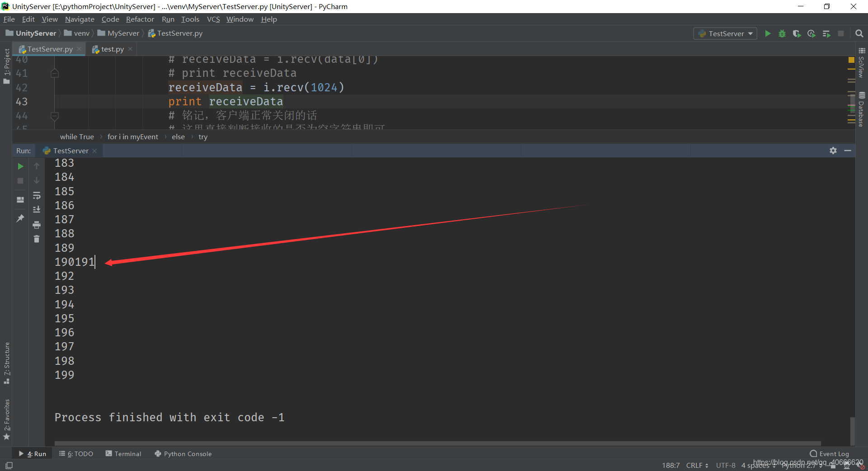
Task: Change CRLF line separator in status bar
Action: pos(697,465)
